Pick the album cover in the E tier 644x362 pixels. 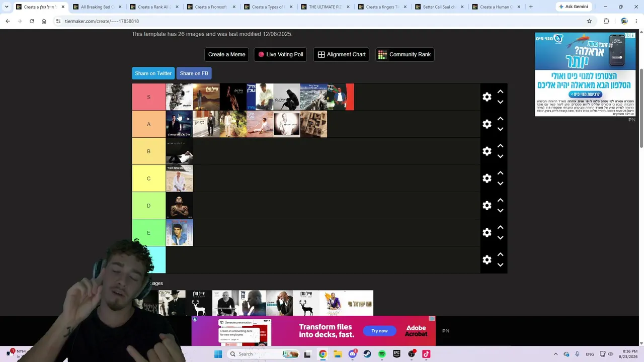point(179,232)
